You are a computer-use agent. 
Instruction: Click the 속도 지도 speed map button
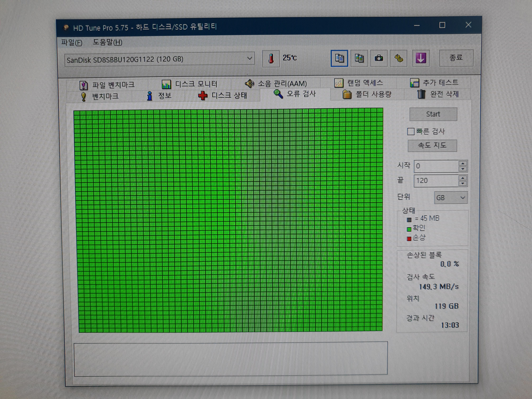pyautogui.click(x=432, y=146)
